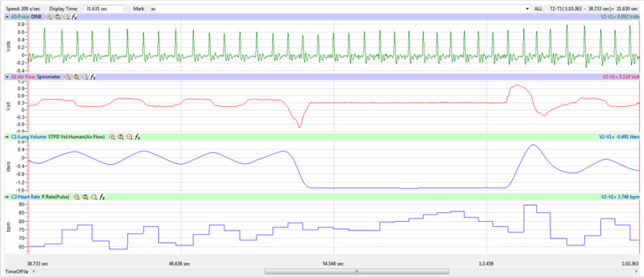AutoScale the Heart Rate channel
Screen dimensions: 644x278
point(85,197)
